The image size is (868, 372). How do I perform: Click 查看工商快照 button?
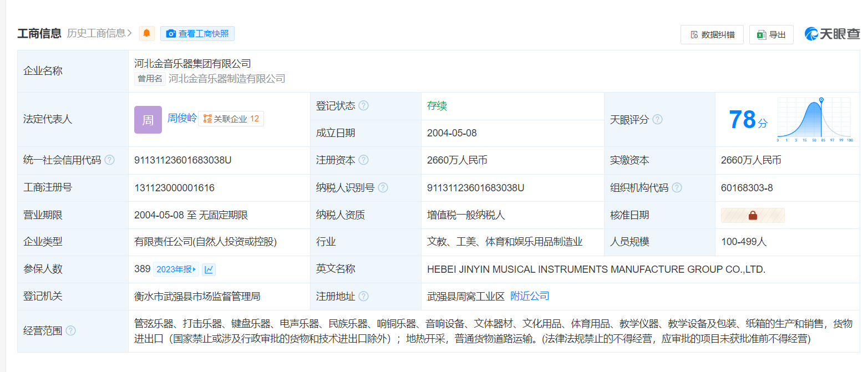[197, 33]
